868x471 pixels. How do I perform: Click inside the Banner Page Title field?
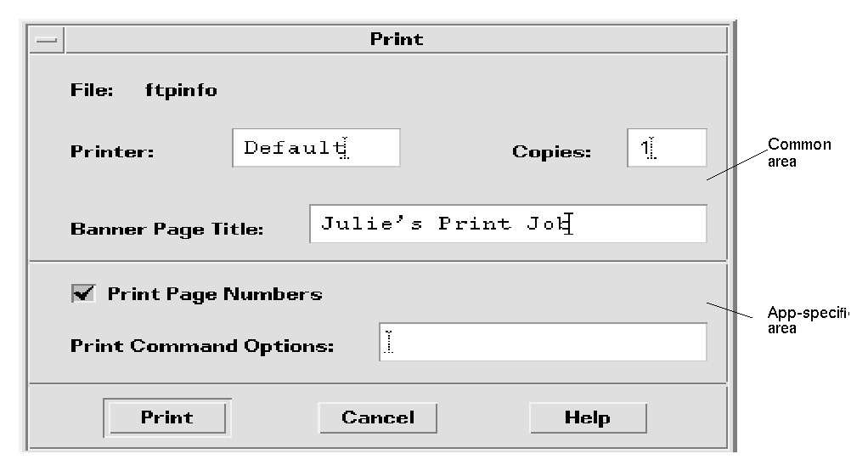pos(507,224)
